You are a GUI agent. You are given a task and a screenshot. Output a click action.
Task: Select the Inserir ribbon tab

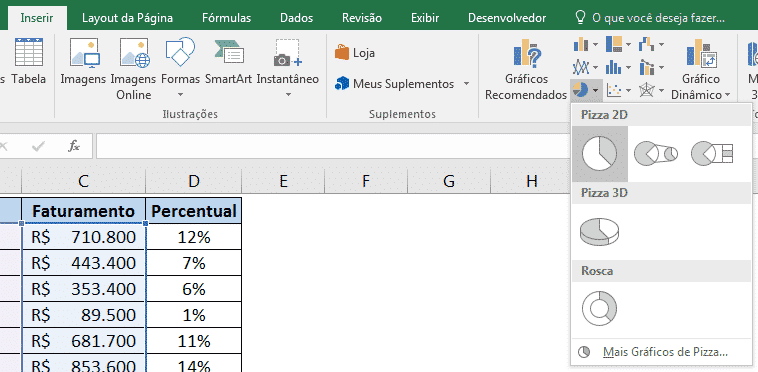pos(37,18)
